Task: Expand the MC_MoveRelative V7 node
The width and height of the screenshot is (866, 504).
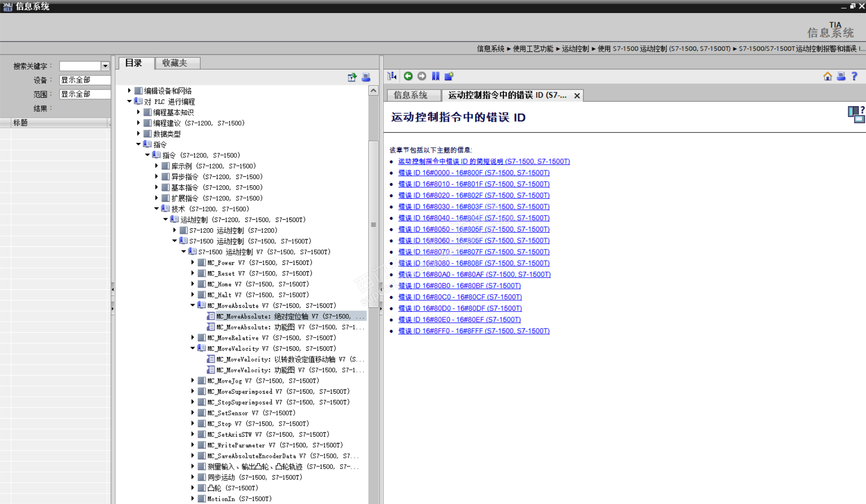Action: coord(193,338)
